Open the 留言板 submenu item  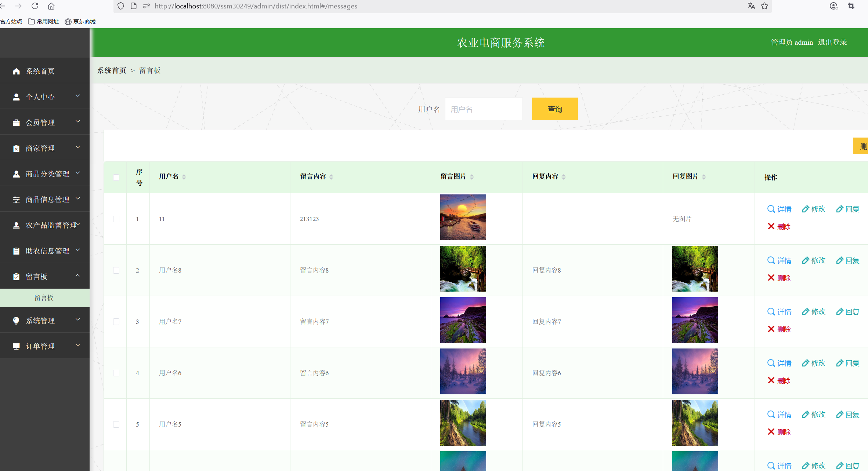coord(44,297)
